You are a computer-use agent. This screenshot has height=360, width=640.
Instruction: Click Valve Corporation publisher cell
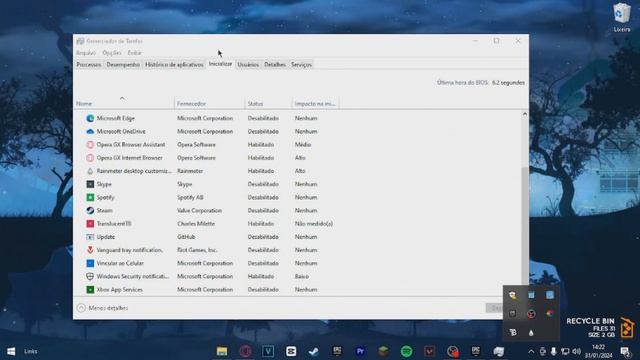[199, 211]
